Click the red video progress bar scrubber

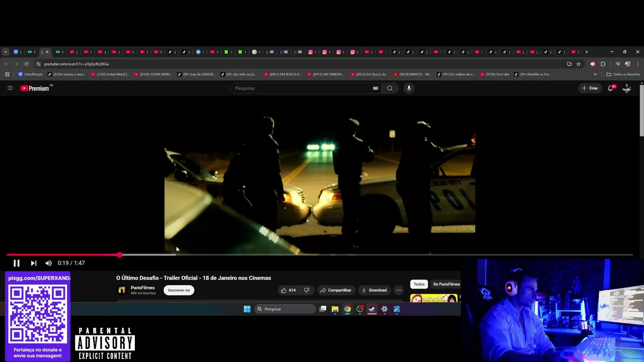119,255
